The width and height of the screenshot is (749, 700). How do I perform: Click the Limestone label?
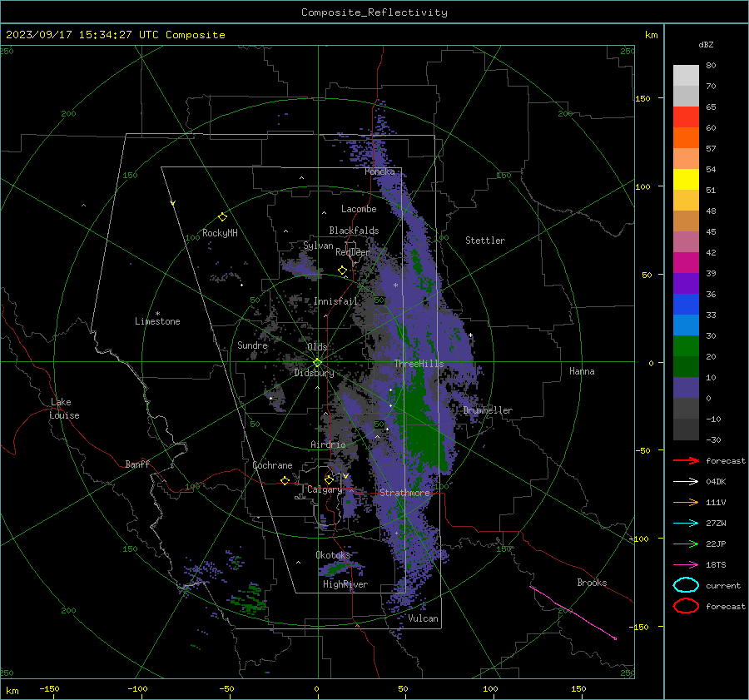pos(157,321)
